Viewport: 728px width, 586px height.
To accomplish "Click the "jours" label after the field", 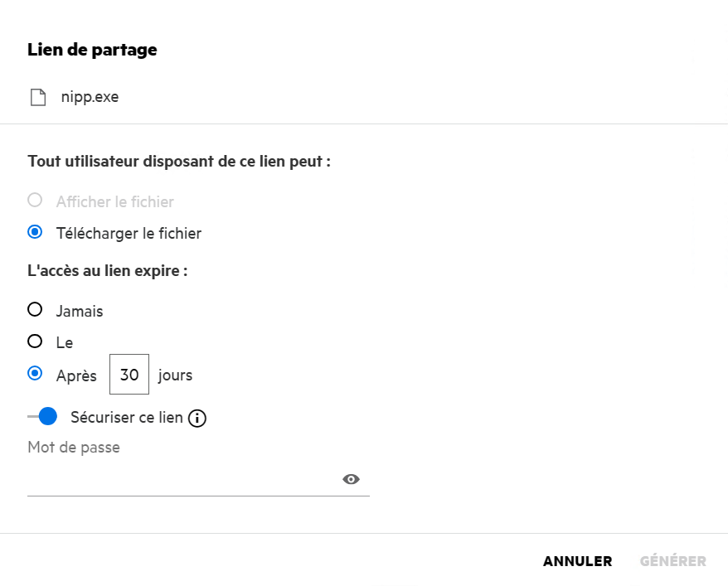I will (x=175, y=375).
